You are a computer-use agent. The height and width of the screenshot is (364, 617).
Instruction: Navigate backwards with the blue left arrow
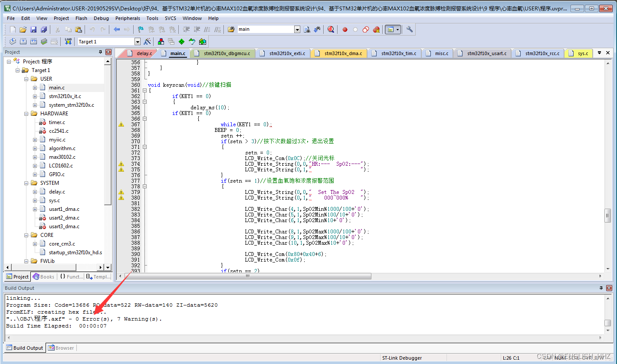[117, 30]
